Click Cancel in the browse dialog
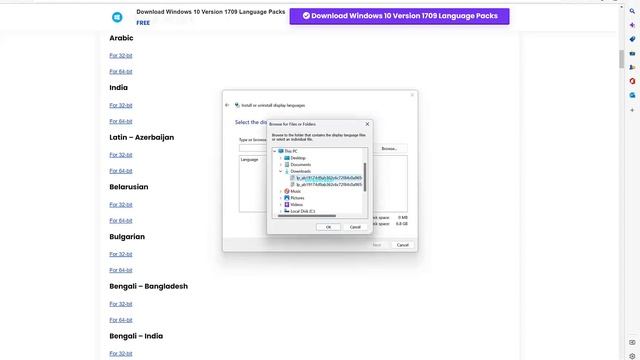Image resolution: width=640 pixels, height=360 pixels. coord(355,227)
